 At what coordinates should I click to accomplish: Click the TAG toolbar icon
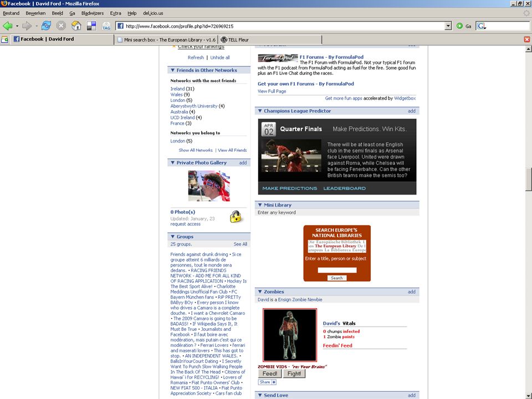point(106,26)
